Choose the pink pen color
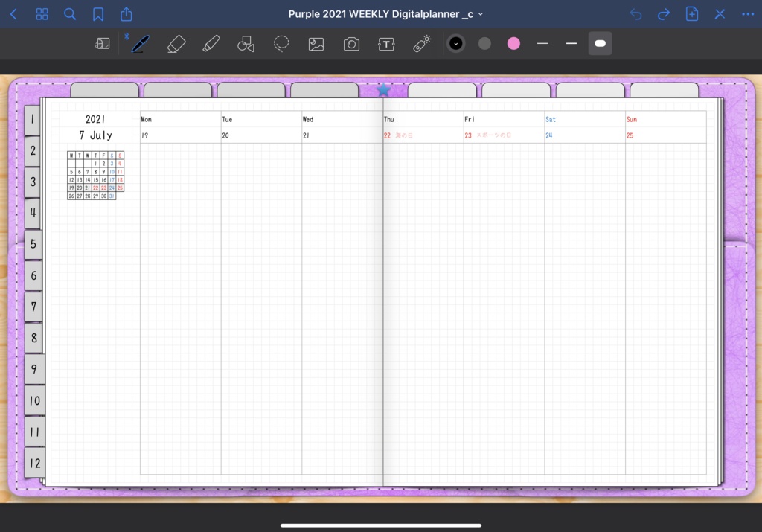This screenshot has width=762, height=532. (x=513, y=44)
